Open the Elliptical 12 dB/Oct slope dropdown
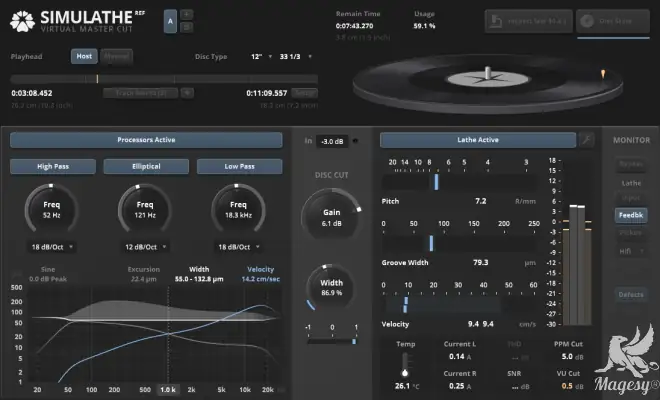 click(146, 247)
